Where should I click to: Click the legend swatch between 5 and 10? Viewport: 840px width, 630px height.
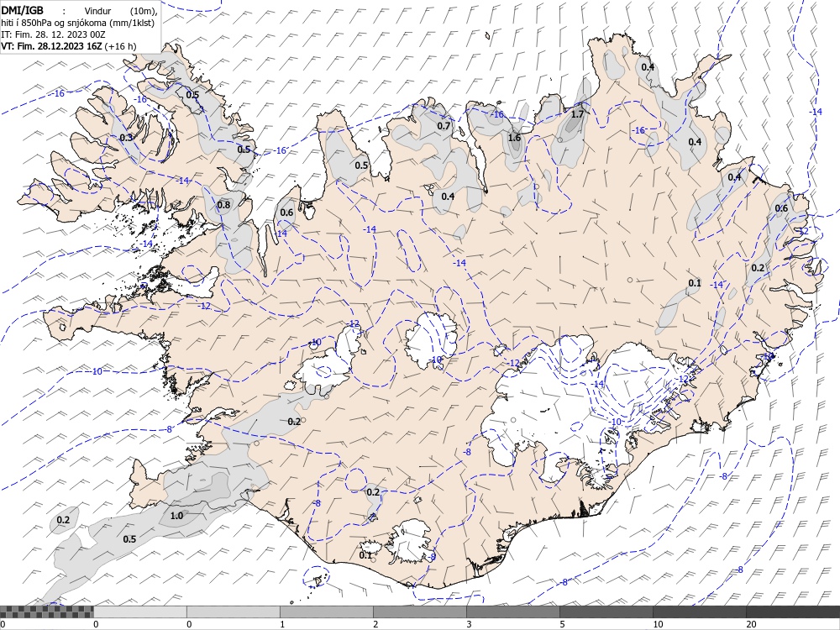coord(606,612)
